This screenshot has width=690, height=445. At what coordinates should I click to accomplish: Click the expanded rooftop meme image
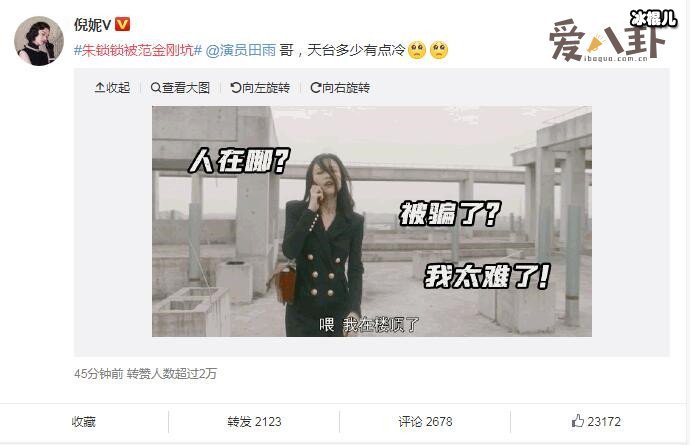point(372,221)
